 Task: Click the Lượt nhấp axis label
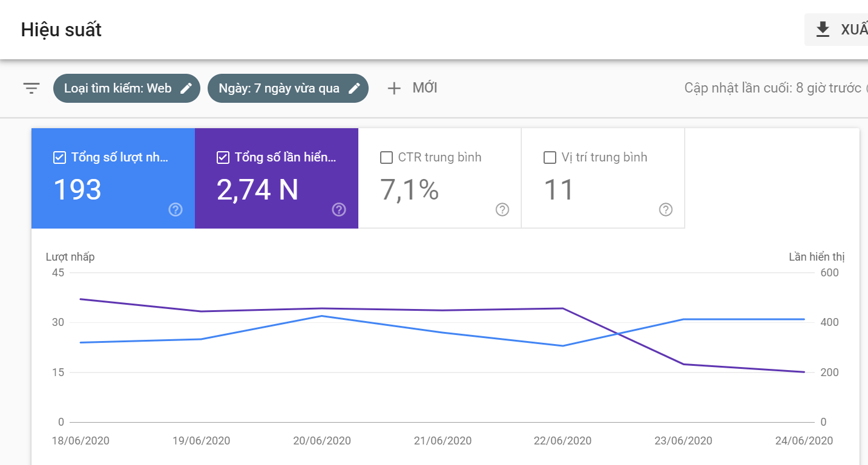click(70, 257)
